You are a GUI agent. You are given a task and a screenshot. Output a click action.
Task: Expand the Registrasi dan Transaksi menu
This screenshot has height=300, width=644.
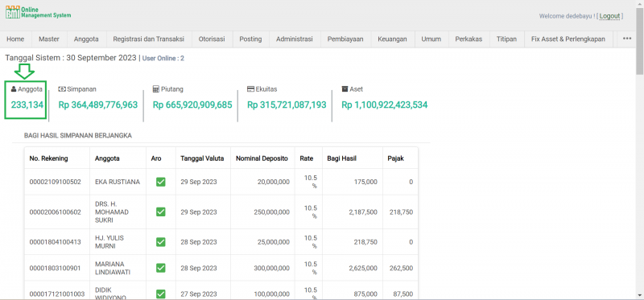click(149, 39)
